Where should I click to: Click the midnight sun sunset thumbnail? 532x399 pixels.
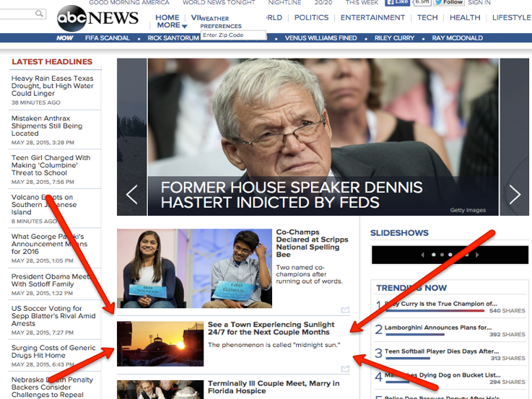160,343
